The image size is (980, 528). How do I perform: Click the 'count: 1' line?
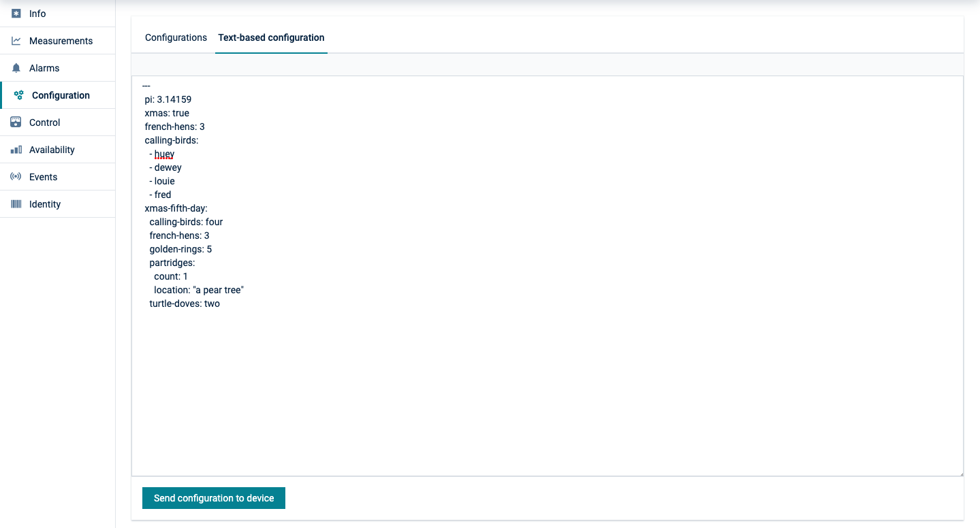point(171,276)
